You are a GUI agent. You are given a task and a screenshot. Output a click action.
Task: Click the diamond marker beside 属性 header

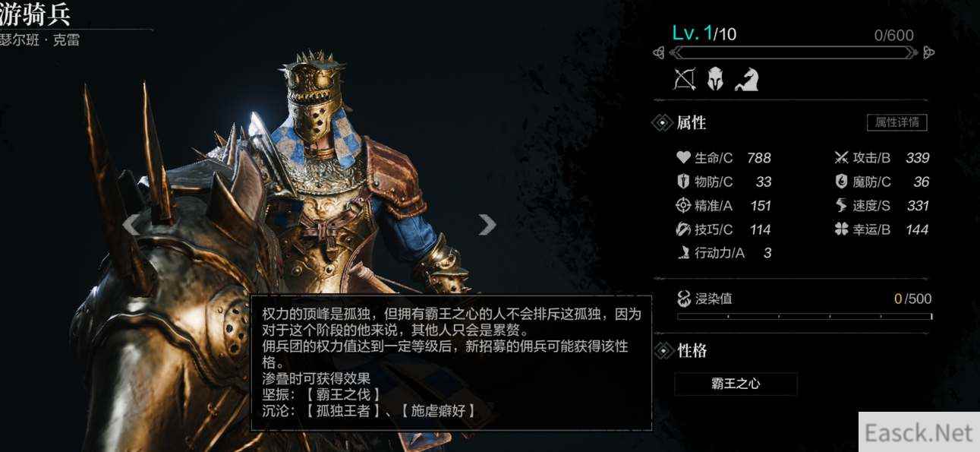coord(662,122)
